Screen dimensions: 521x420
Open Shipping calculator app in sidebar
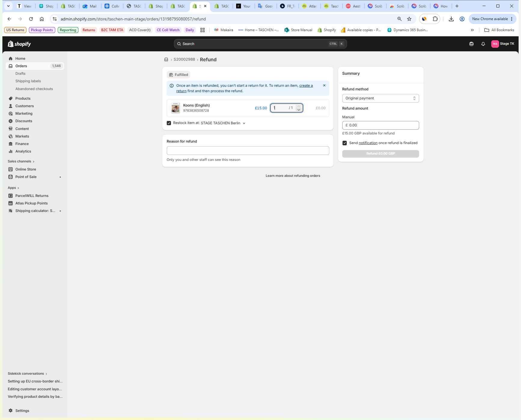pos(35,211)
